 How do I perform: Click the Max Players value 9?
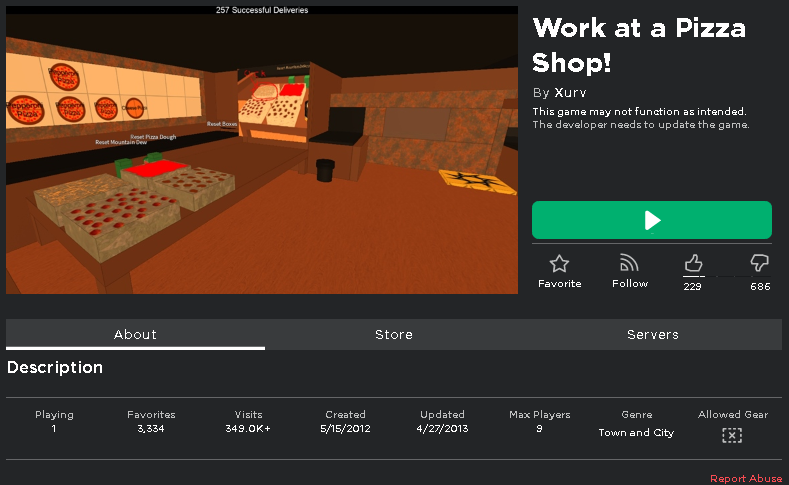coord(539,429)
